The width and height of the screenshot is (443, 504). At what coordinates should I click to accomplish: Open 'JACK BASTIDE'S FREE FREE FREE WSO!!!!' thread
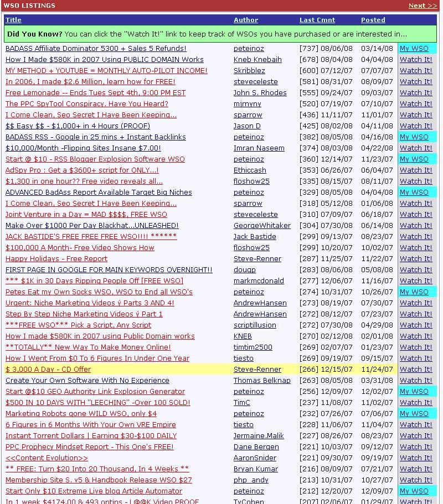(x=91, y=237)
